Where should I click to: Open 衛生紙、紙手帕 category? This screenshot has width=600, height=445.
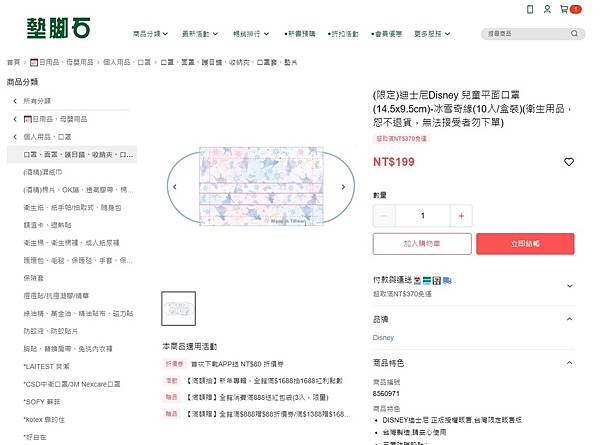(72, 207)
